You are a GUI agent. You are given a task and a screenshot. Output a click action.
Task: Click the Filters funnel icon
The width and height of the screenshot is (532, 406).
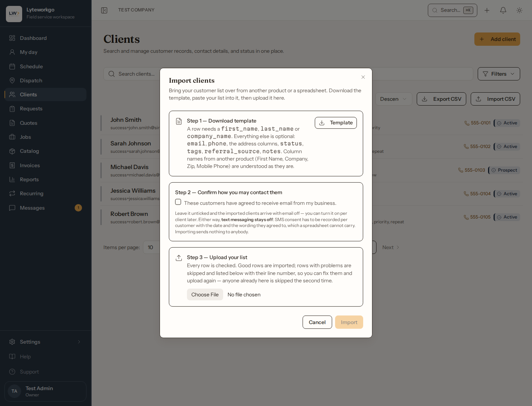pyautogui.click(x=485, y=74)
